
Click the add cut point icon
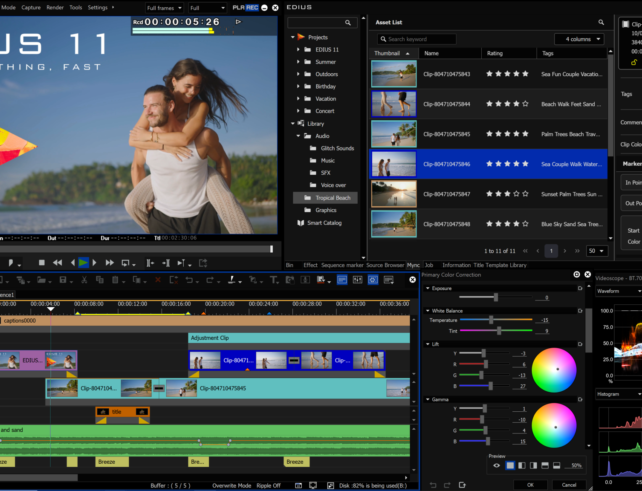coord(232,280)
